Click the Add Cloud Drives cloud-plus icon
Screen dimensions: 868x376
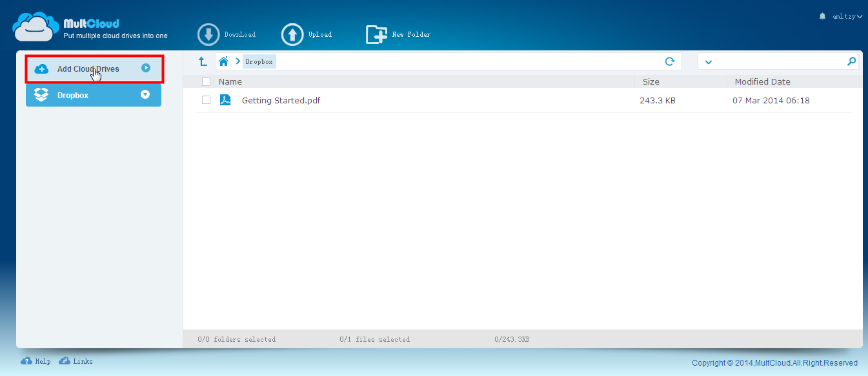click(x=41, y=68)
